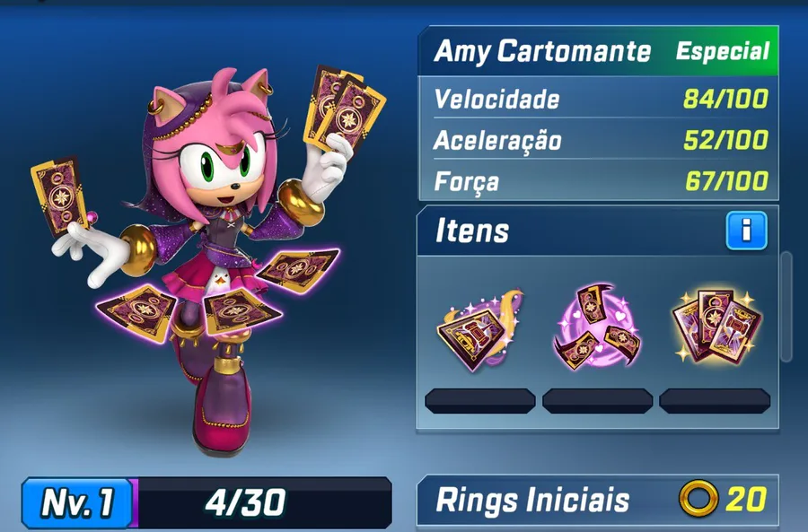Select the sparkling card deck item icon

click(716, 327)
